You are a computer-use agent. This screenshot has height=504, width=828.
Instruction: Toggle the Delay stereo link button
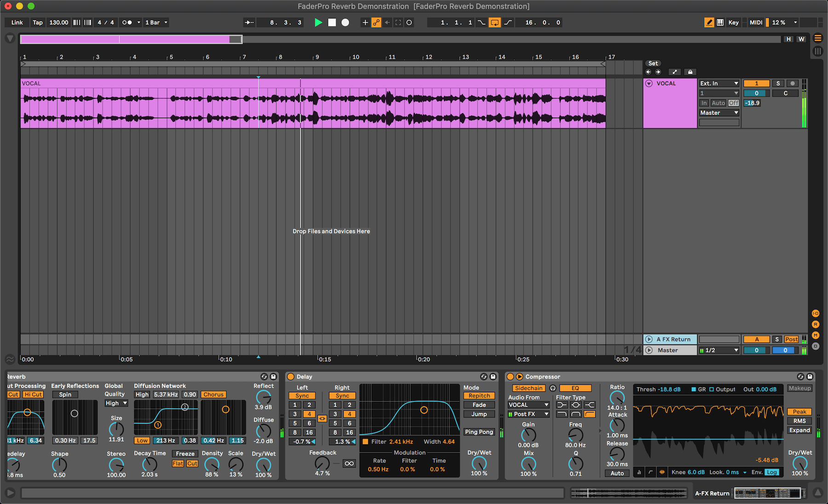click(x=322, y=418)
